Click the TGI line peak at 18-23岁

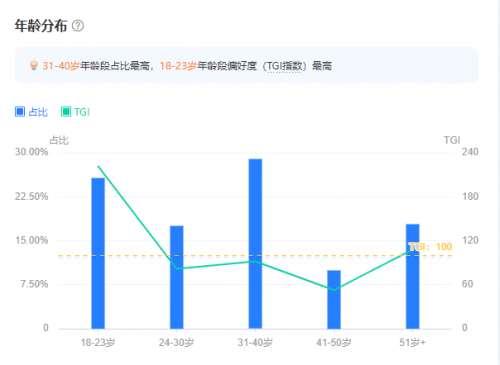pyautogui.click(x=98, y=166)
